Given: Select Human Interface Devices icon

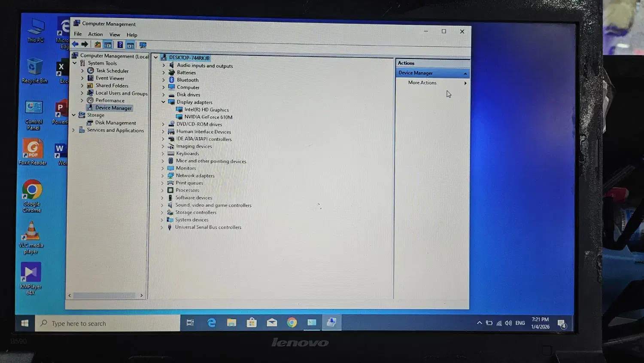Looking at the screenshot, I should point(171,131).
